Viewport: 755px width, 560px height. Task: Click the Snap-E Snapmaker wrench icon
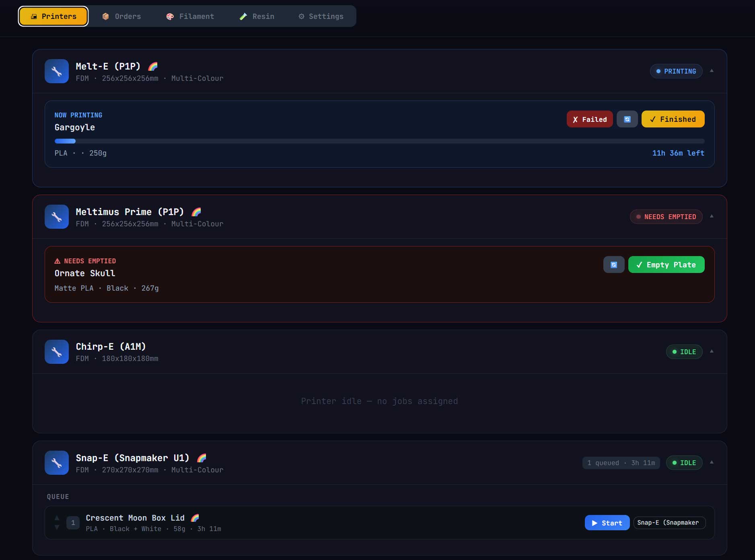pyautogui.click(x=57, y=463)
